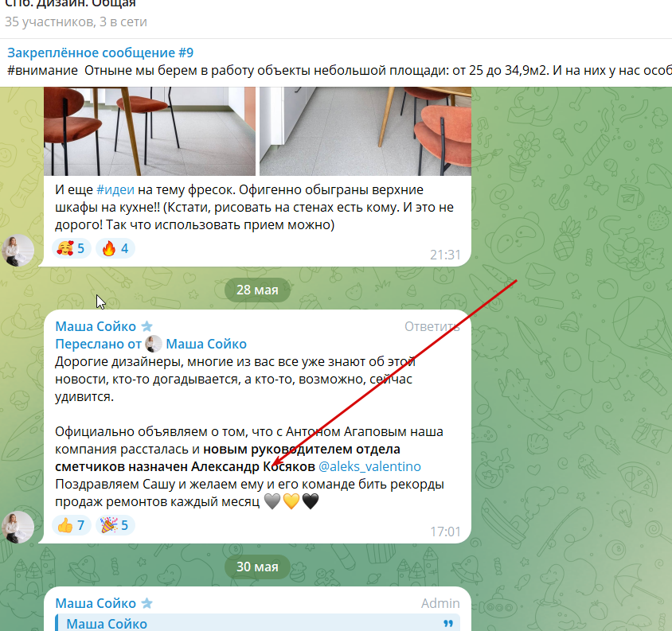Image resolution: width=672 pixels, height=631 pixels.
Task: Toggle the party popper reaction with count 5
Action: pos(115,524)
